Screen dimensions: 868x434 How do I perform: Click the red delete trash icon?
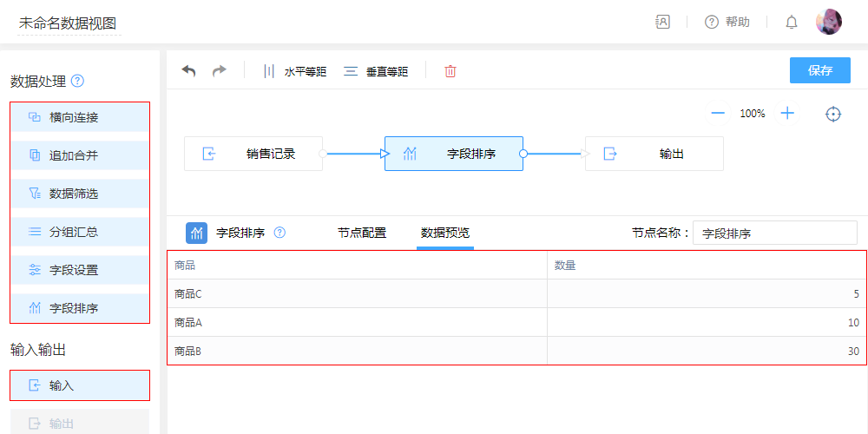tap(450, 71)
